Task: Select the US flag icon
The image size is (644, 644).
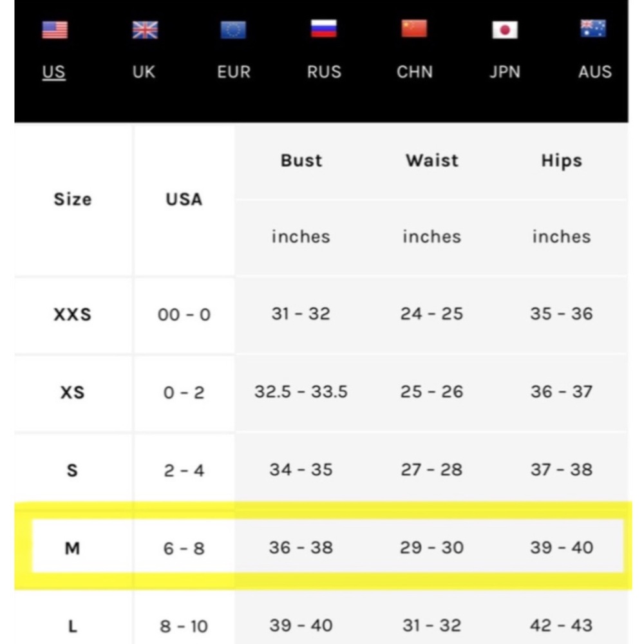Action: point(55,30)
